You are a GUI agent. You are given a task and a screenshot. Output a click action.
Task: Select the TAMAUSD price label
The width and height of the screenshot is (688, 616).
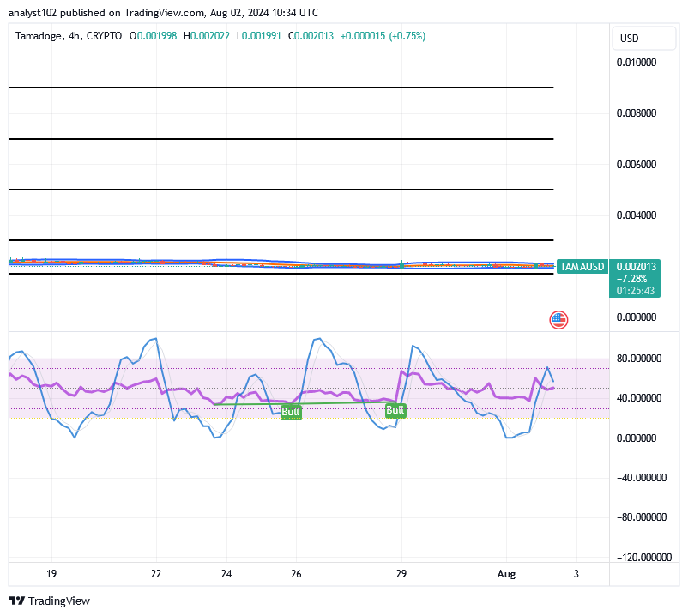pos(583,267)
